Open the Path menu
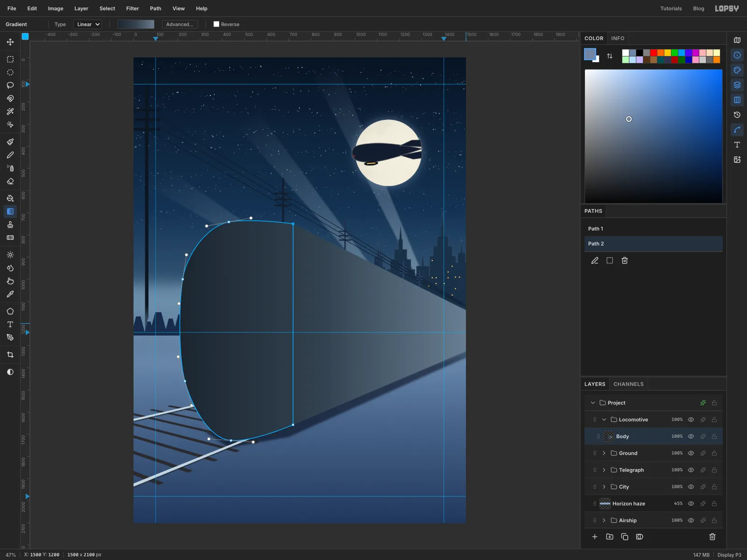Viewport: 747px width, 560px height. (x=155, y=8)
